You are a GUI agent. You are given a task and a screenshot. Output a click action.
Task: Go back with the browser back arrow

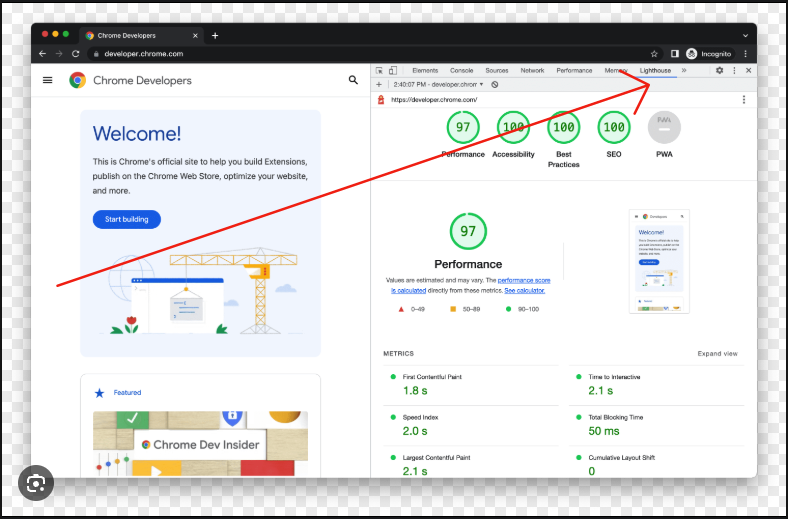coord(43,54)
